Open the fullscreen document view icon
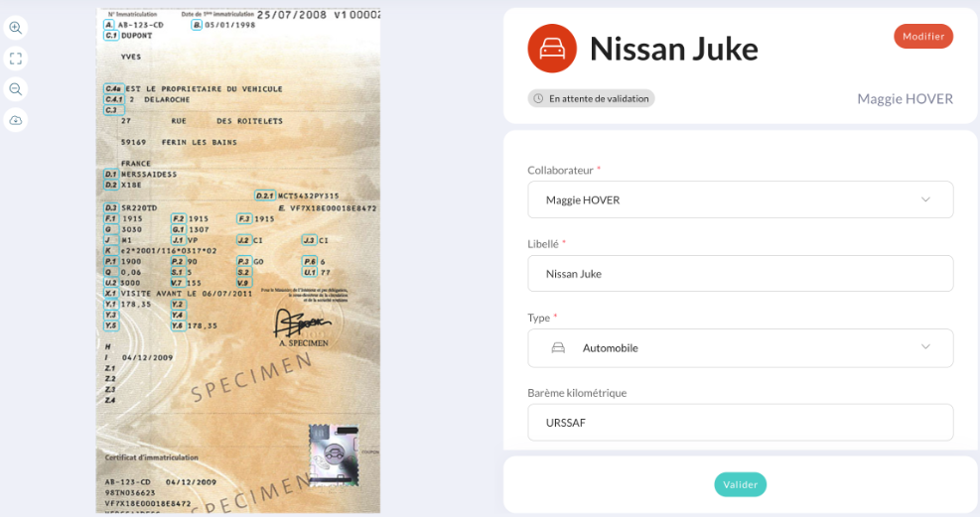The width and height of the screenshot is (980, 517). pos(16,59)
